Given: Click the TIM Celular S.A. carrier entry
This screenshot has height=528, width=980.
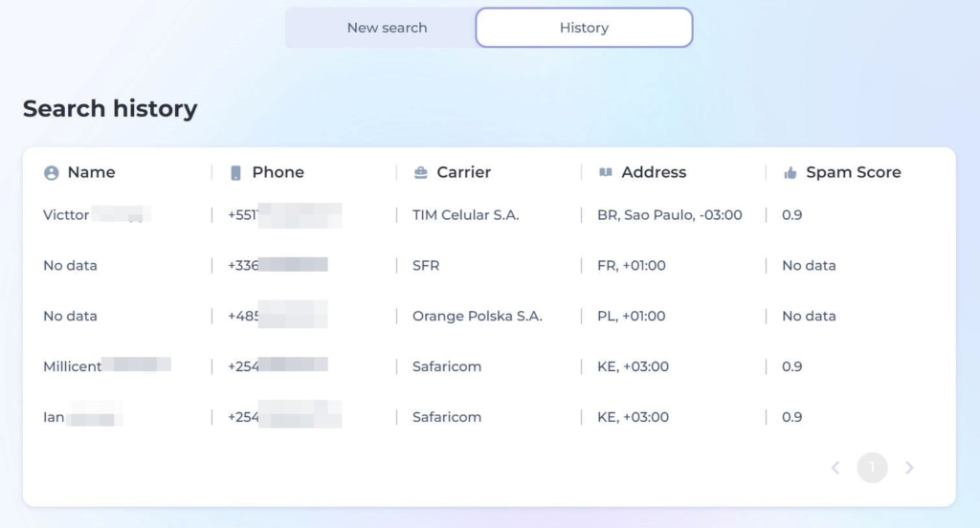Looking at the screenshot, I should [466, 215].
